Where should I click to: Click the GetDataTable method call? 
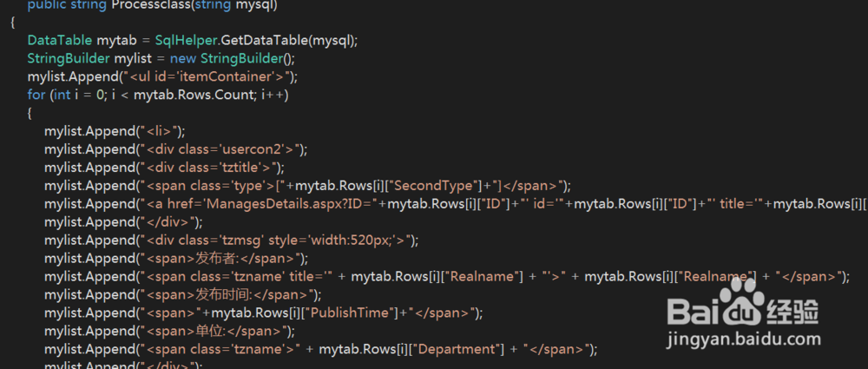pyautogui.click(x=265, y=41)
